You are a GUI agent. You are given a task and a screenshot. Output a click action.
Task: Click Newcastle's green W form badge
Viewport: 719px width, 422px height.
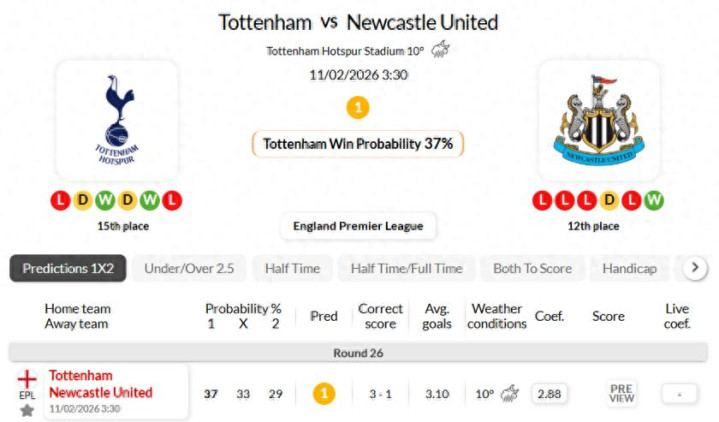point(654,200)
